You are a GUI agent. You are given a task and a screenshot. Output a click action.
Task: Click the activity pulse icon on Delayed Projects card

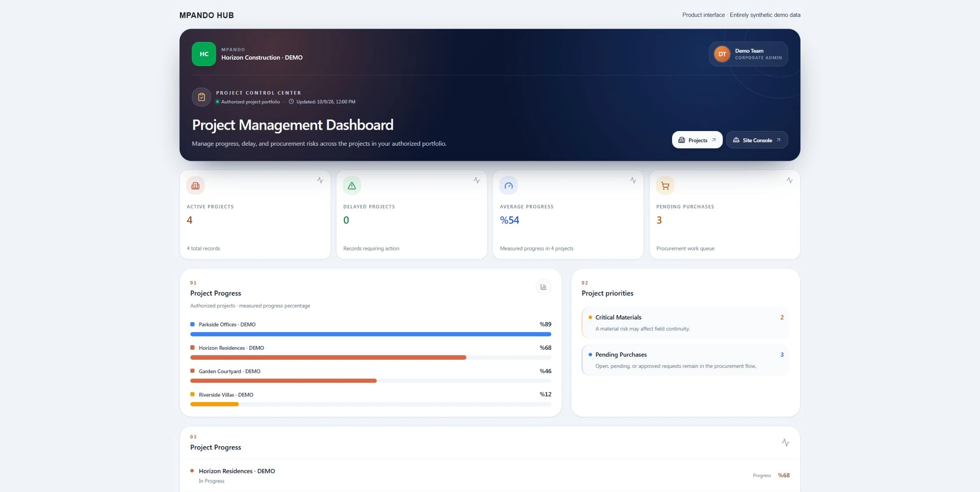(x=477, y=180)
